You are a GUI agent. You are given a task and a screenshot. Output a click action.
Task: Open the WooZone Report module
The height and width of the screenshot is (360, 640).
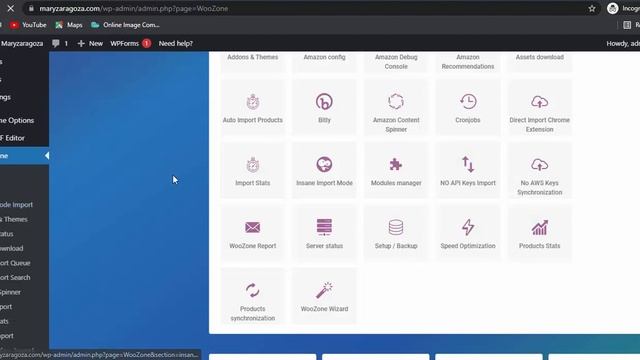coord(253,233)
